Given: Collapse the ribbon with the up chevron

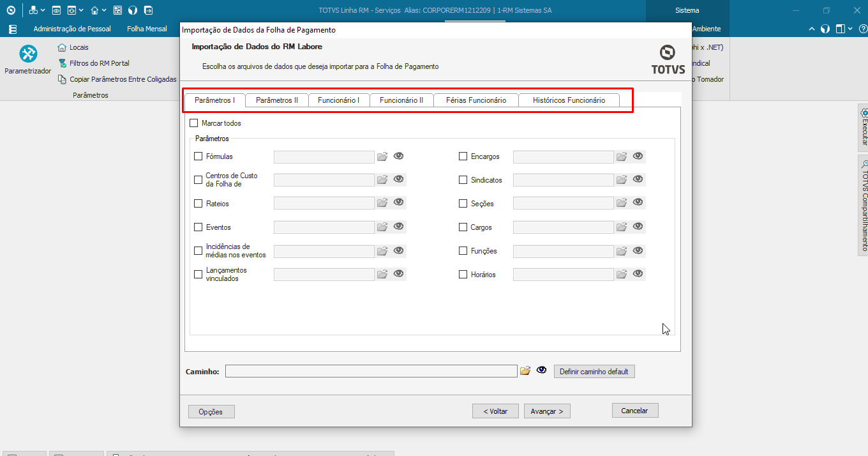Looking at the screenshot, I should (812, 29).
